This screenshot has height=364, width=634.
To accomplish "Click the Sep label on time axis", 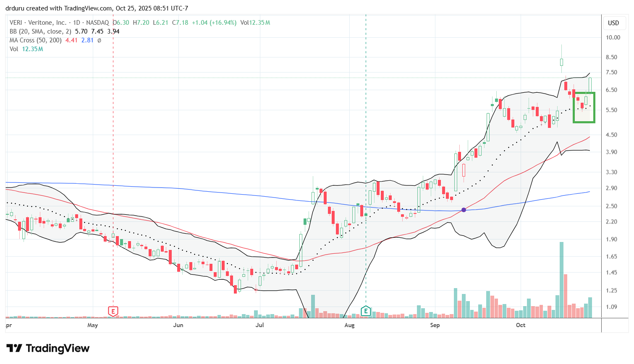I will 435,325.
